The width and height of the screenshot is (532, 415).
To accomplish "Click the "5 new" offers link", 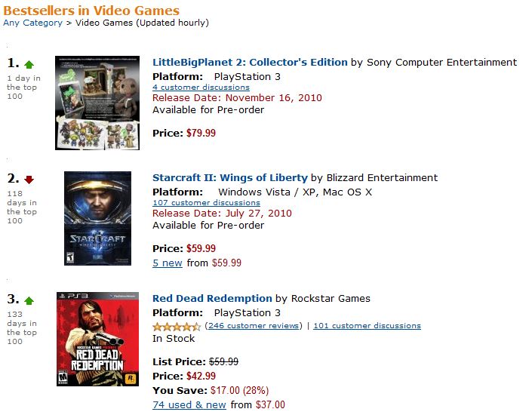I will 168,263.
